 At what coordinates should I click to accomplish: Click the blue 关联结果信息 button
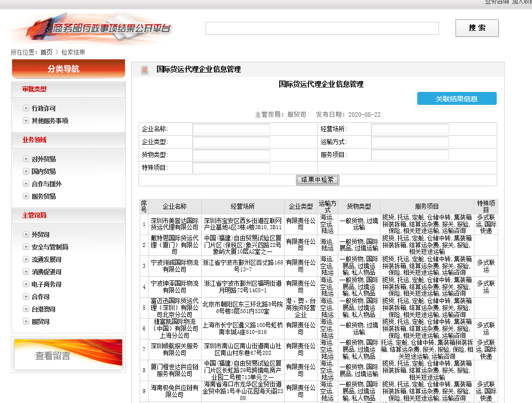click(456, 98)
